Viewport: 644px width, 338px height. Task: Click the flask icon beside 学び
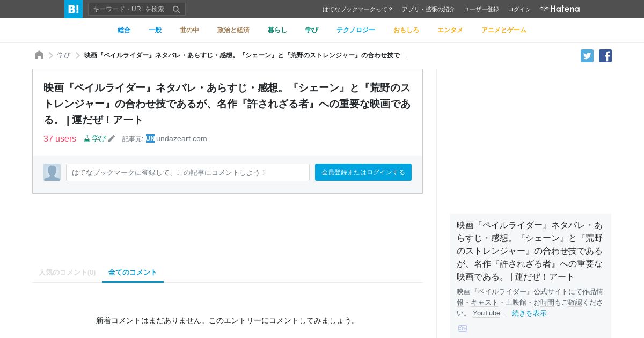[87, 138]
